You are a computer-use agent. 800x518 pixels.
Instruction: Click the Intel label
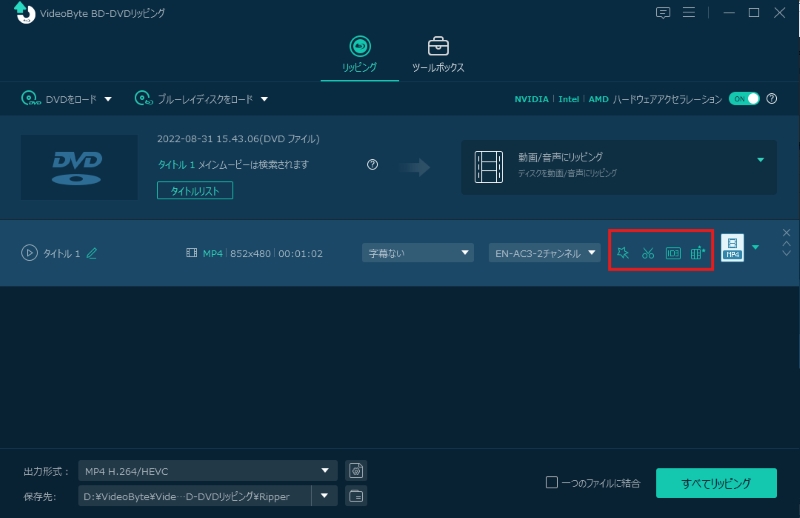568,99
